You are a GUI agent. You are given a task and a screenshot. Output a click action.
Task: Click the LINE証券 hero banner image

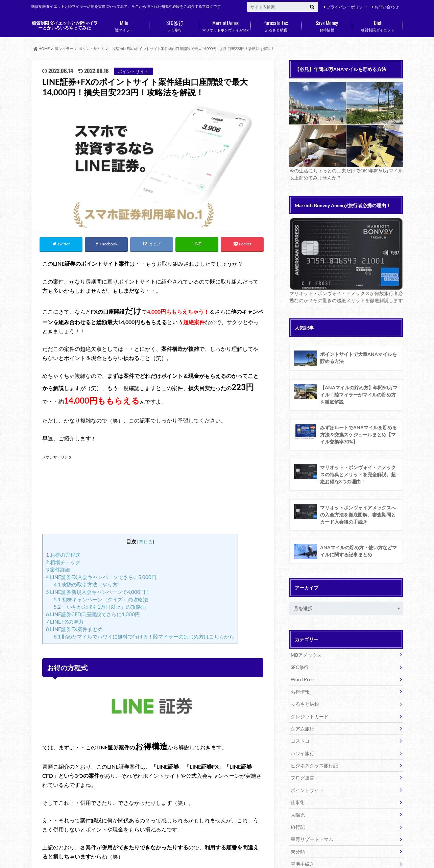pyautogui.click(x=153, y=168)
